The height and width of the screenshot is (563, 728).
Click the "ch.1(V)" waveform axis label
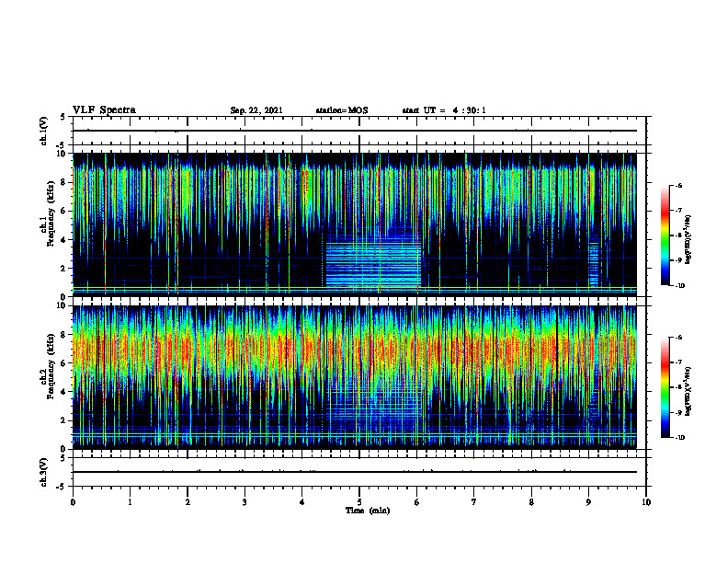tap(43, 131)
